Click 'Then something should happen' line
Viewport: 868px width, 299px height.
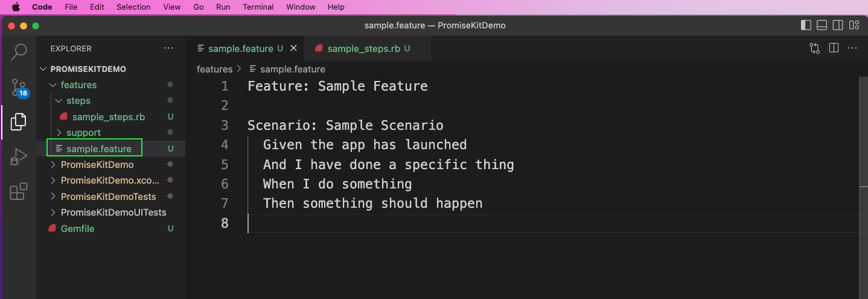[x=372, y=204]
